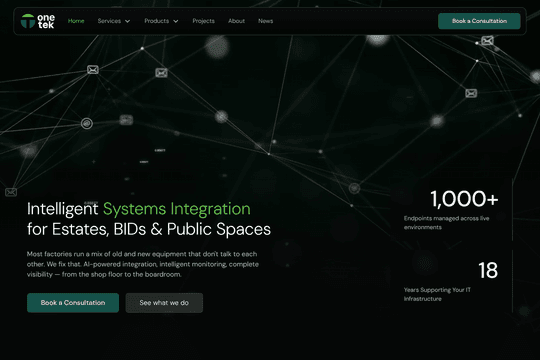This screenshot has width=540, height=360.
Task: Open the Projects page link
Action: tap(204, 21)
